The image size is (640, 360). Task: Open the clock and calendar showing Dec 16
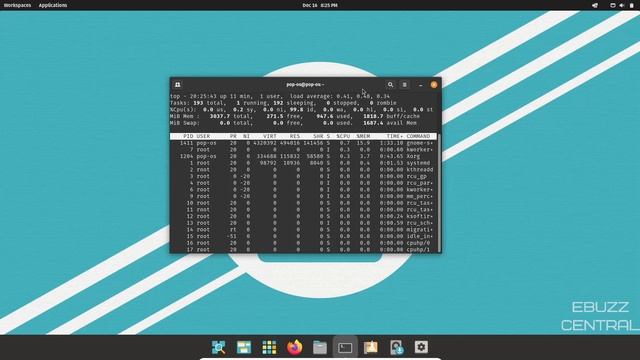coord(320,5)
